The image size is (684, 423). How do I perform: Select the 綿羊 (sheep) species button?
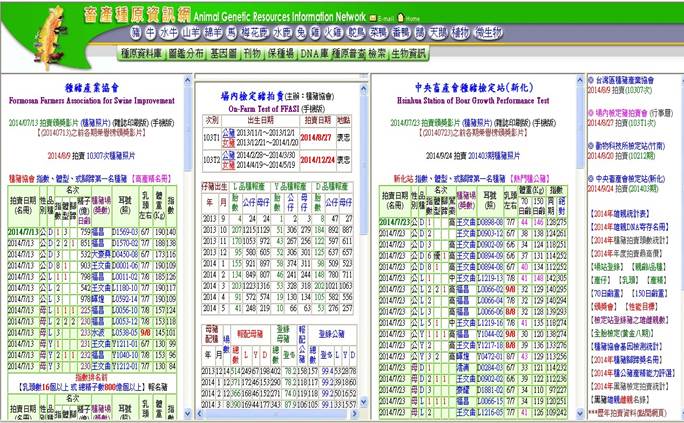[x=213, y=33]
